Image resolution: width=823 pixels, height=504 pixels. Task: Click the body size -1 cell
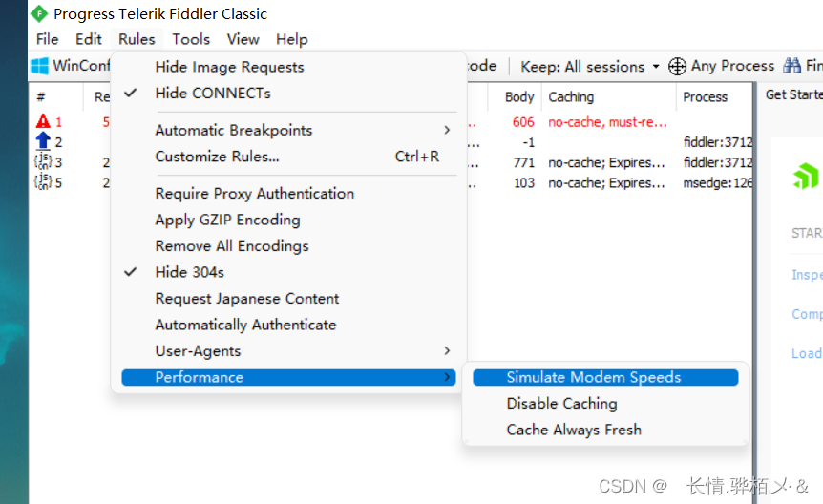(528, 142)
